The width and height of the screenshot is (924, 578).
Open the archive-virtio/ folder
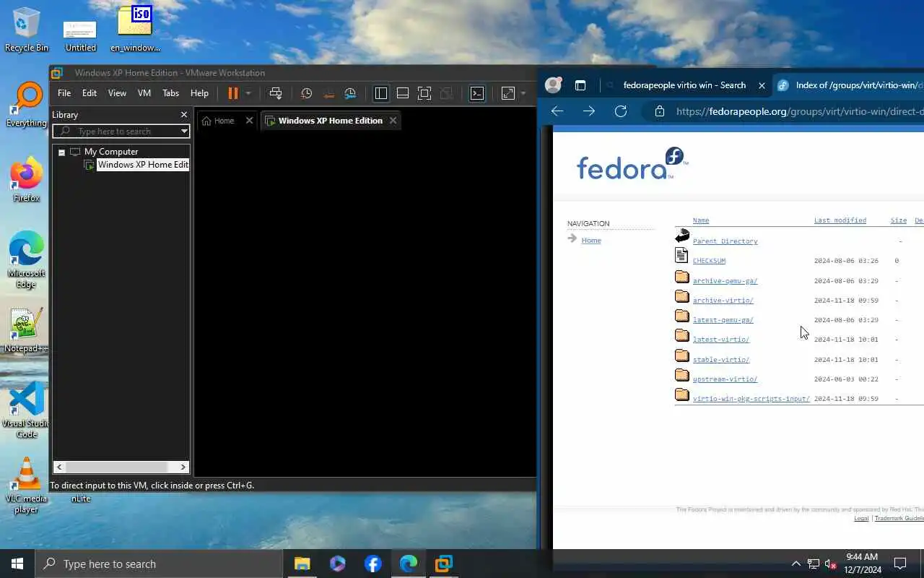click(x=723, y=301)
